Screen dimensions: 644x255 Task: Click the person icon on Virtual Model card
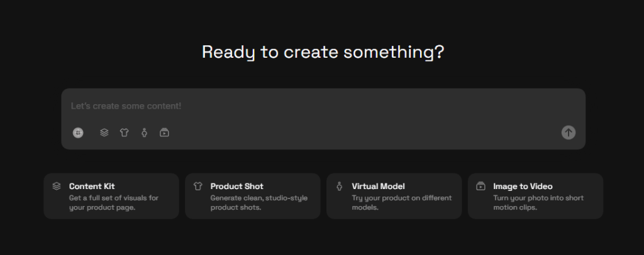[x=340, y=186]
